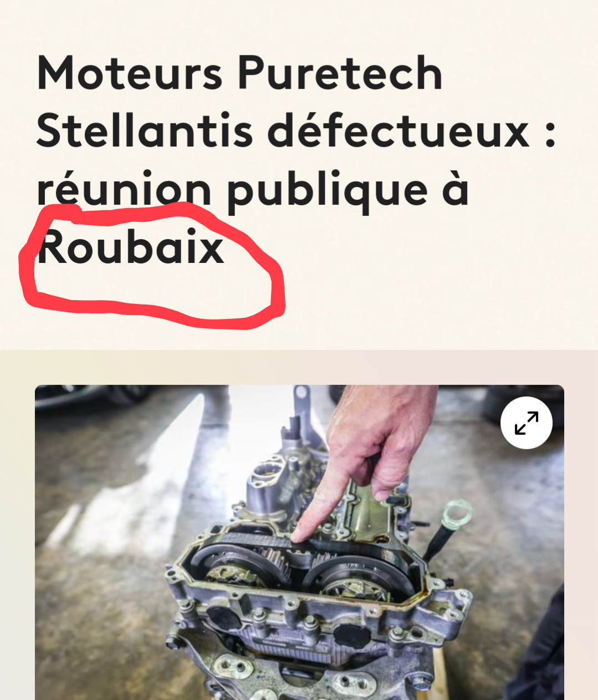Click the word défectueux in the headline
This screenshot has width=598, height=700.
pos(398,131)
